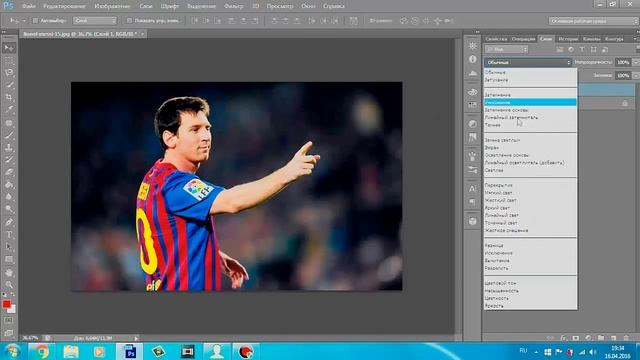The width and height of the screenshot is (640, 360).
Task: Open status bar info arrow menu
Action: coord(136,338)
